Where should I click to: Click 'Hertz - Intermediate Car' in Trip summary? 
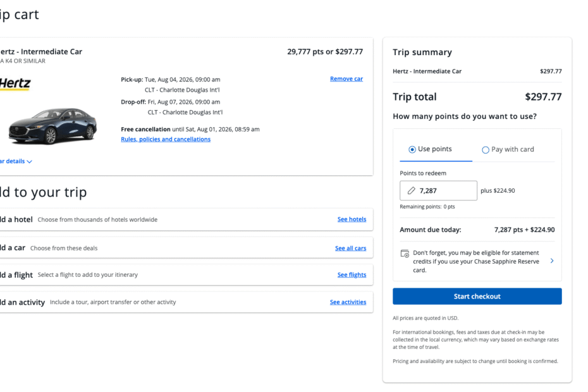pos(427,71)
